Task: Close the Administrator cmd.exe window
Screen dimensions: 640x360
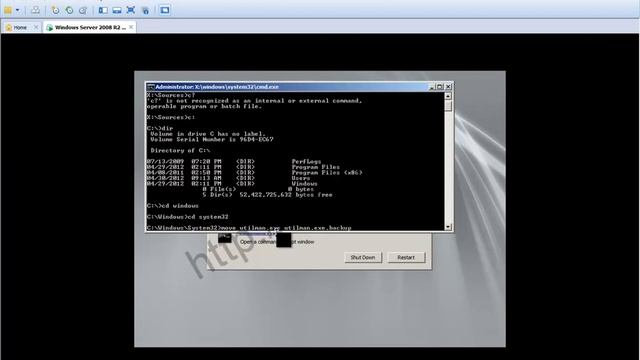Action: point(448,87)
